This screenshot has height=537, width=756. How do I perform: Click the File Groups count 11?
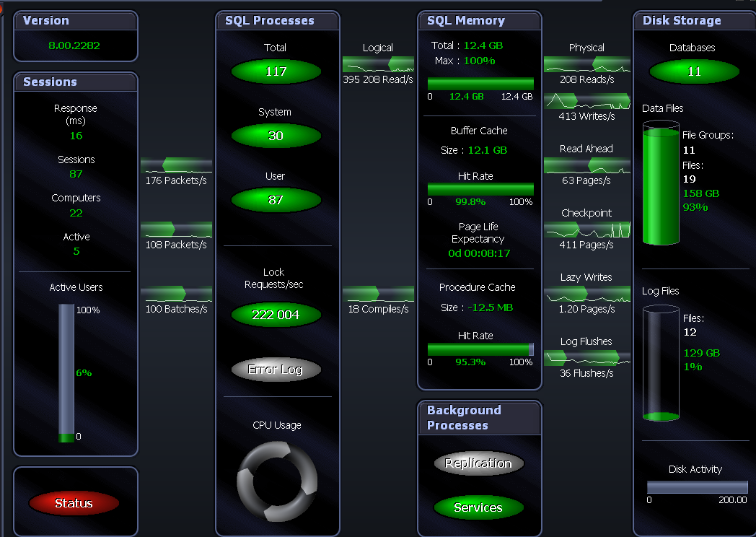click(x=689, y=150)
